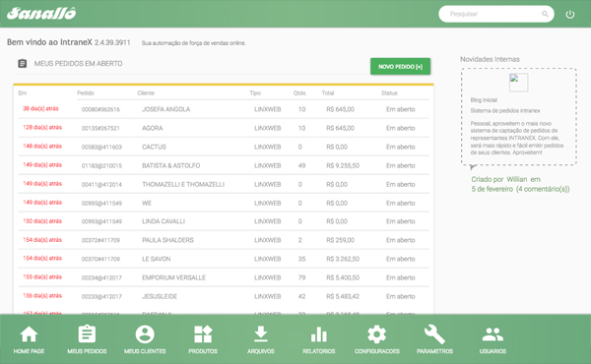Open order 00370#411709 for LE SAVON
This screenshot has width=591, height=364.
pyautogui.click(x=224, y=259)
